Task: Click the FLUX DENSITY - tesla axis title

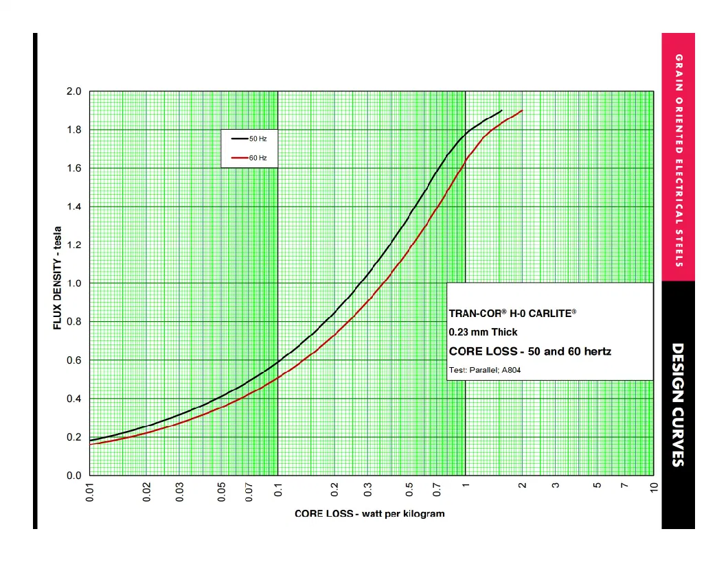Action: [58, 278]
